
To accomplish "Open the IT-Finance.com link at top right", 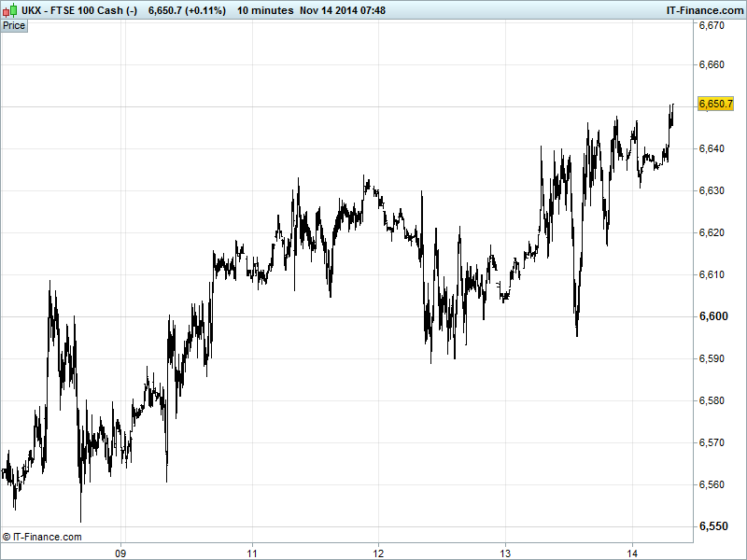I will [696, 9].
